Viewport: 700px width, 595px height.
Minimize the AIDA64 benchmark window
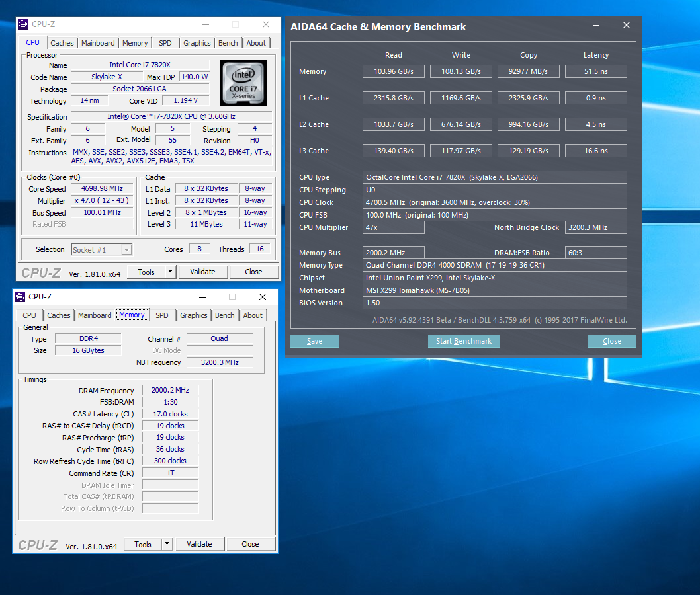click(x=596, y=25)
